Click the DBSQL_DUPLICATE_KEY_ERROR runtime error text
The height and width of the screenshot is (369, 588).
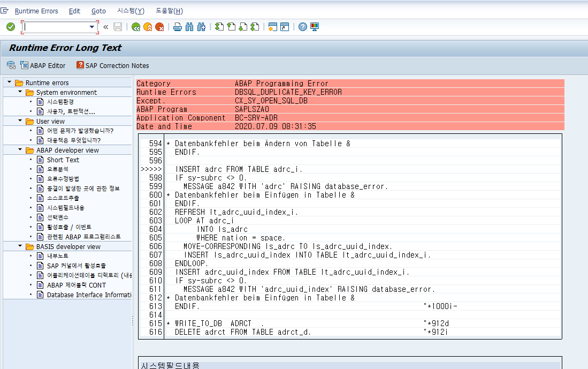288,92
